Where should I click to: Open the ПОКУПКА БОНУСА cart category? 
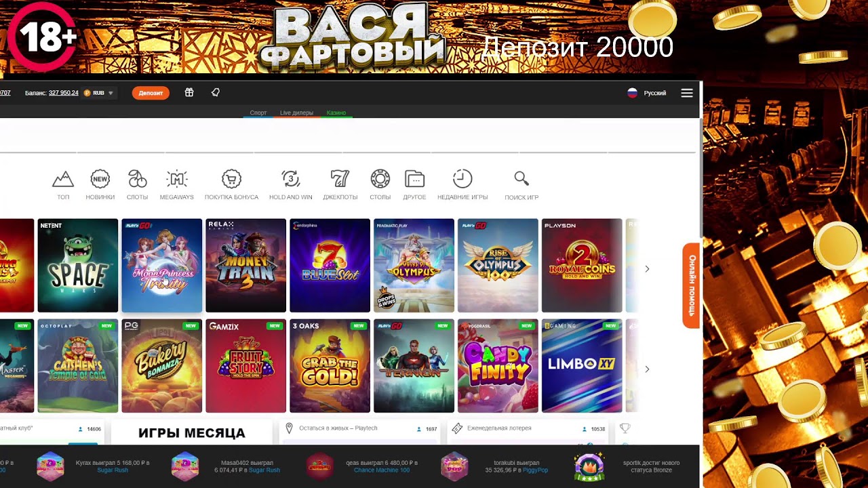point(231,184)
